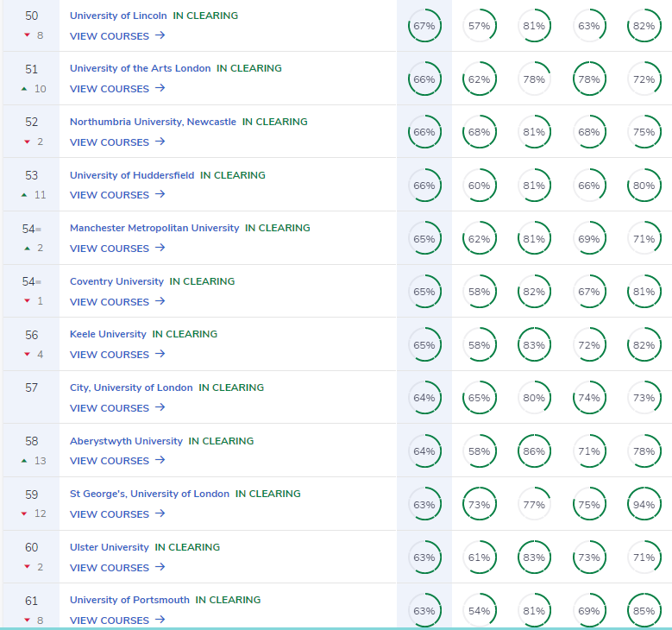Screen dimensions: 672x630
Task: Click rank number 56
Action: [31, 335]
